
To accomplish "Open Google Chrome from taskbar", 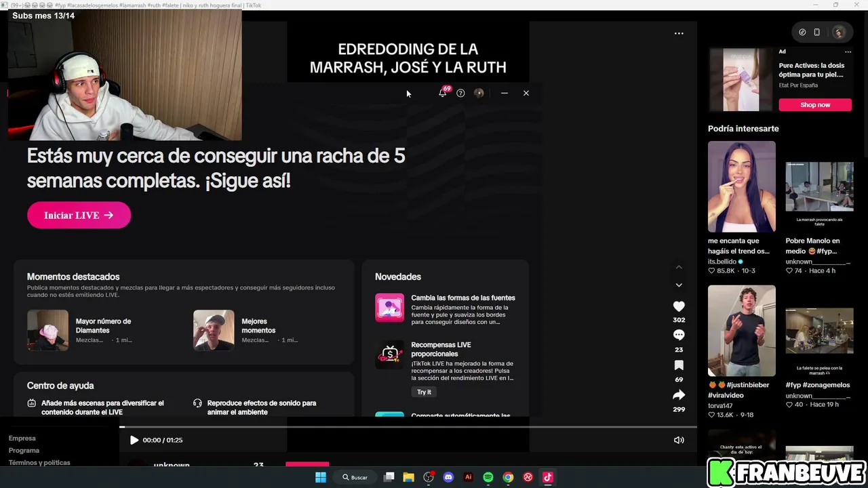I will pyautogui.click(x=508, y=477).
